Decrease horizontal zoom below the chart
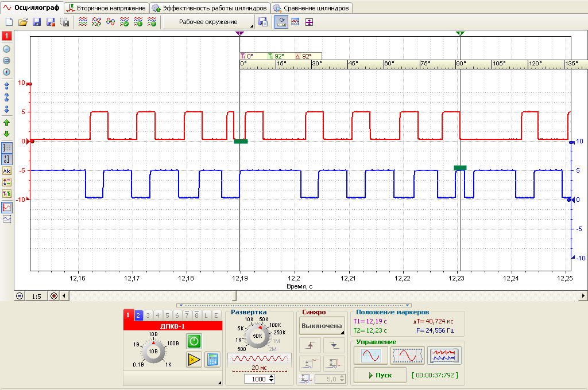This screenshot has height=390, width=588. pos(20,296)
